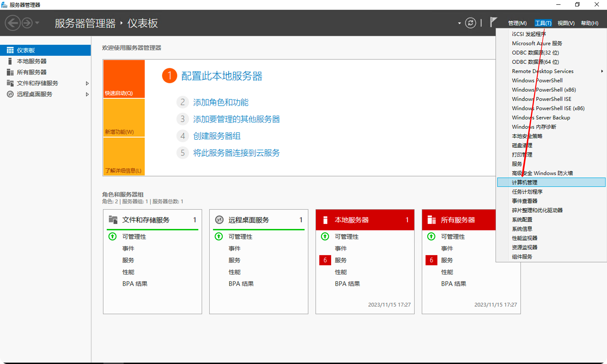Open the 所有服务器 red tile header
The width and height of the screenshot is (607, 364).
[x=459, y=220]
